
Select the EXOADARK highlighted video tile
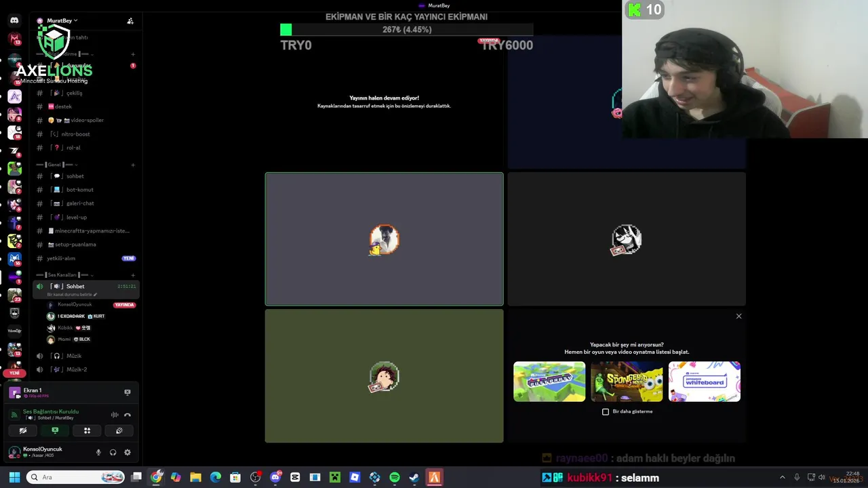384,239
